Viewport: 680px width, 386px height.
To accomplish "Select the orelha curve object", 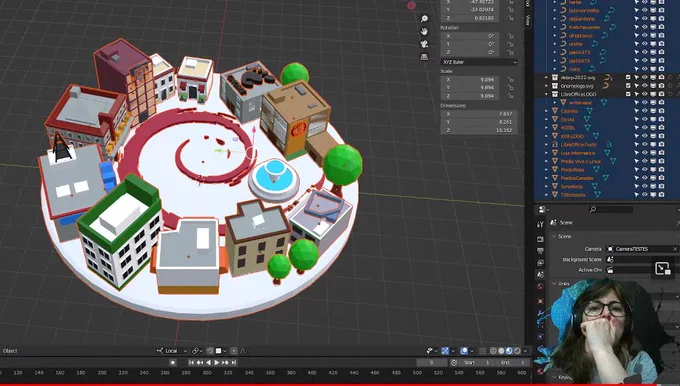I will (x=575, y=44).
